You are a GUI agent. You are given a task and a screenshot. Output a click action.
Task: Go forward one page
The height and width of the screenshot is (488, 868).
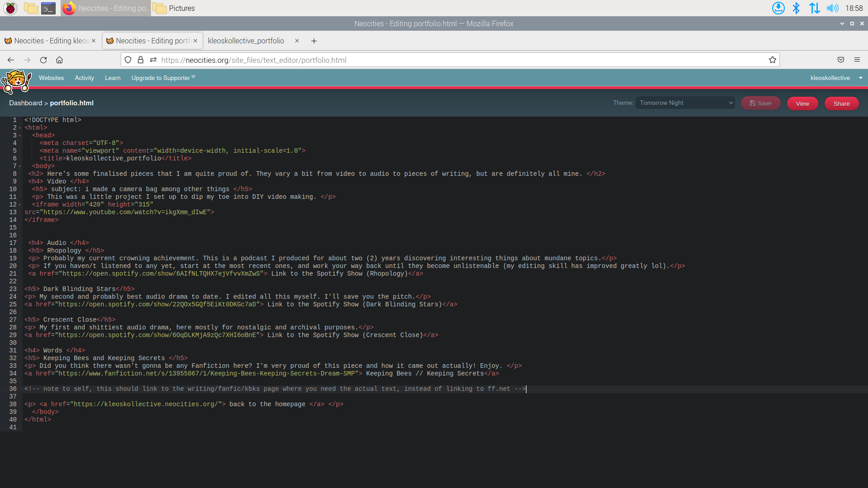click(x=27, y=60)
